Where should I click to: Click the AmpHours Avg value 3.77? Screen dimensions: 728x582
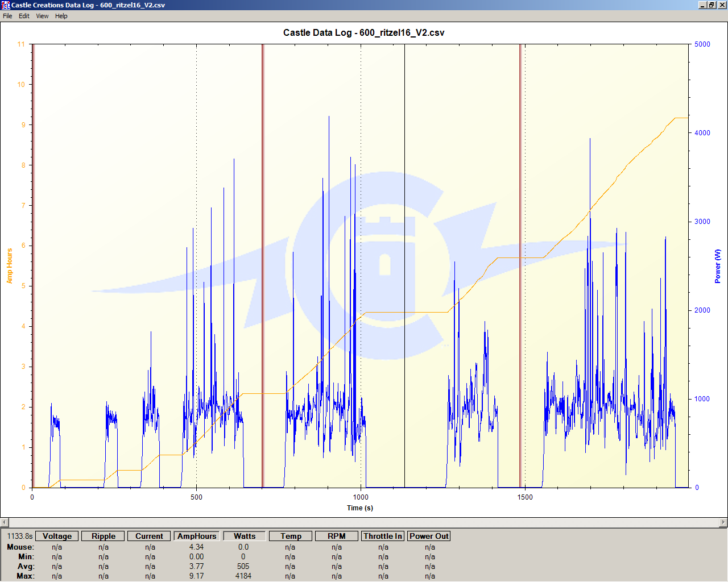coord(197,566)
